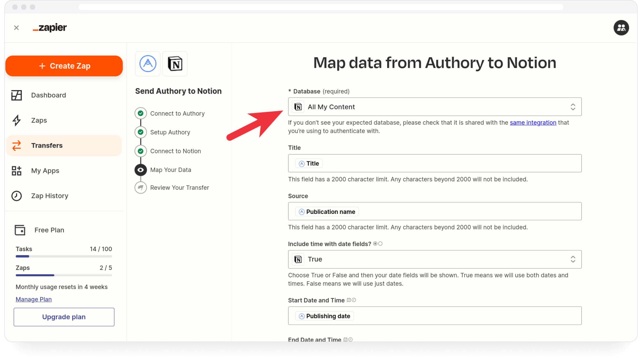The width and height of the screenshot is (642, 364).
Task: Click the Free Plan label
Action: point(49,230)
